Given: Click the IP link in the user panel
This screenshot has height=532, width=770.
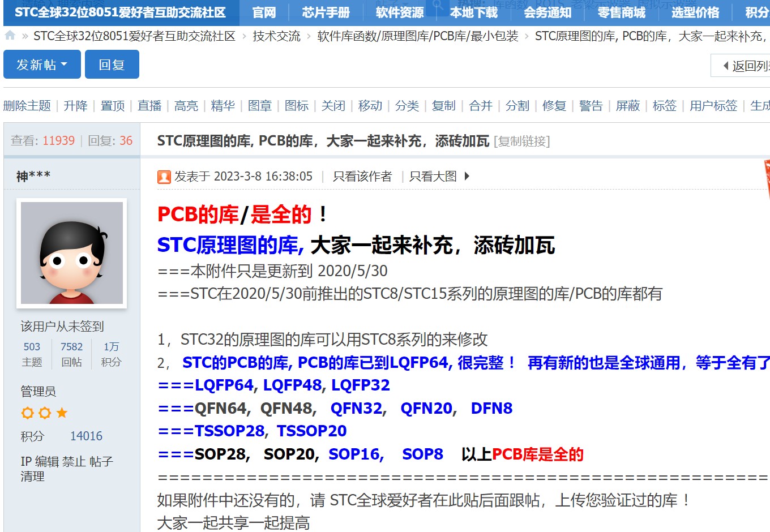Looking at the screenshot, I should click(x=26, y=462).
